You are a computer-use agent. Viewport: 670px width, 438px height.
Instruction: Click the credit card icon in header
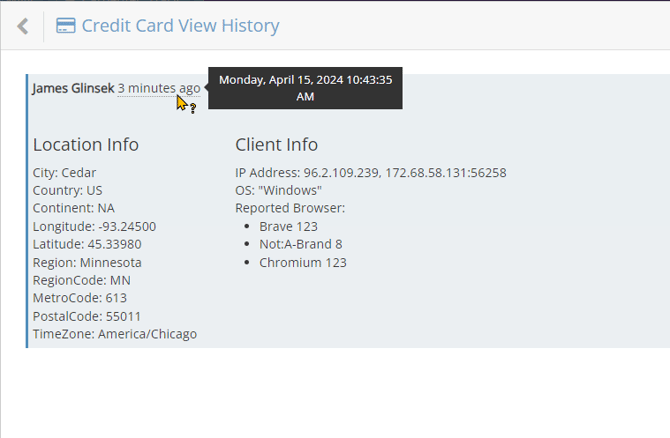point(65,27)
